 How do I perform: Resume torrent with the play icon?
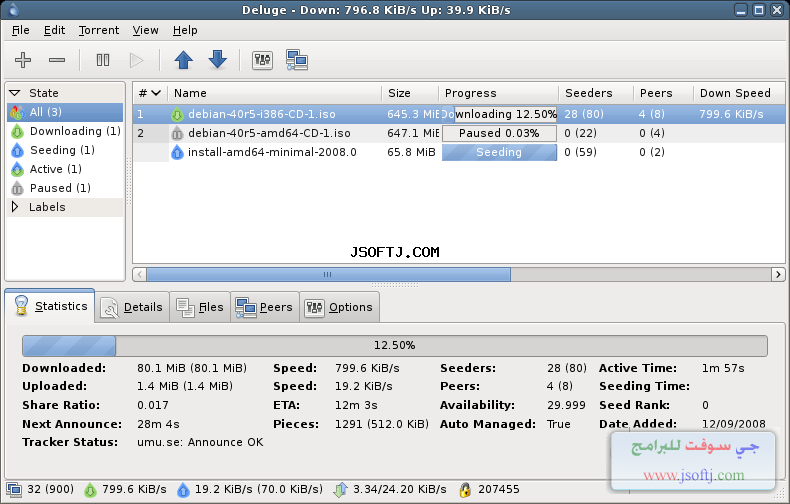(137, 60)
